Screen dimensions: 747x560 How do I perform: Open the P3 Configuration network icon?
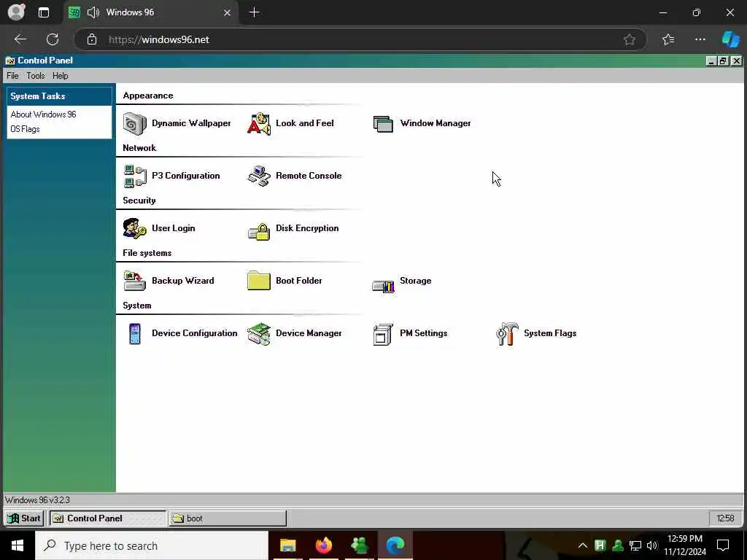pos(135,176)
